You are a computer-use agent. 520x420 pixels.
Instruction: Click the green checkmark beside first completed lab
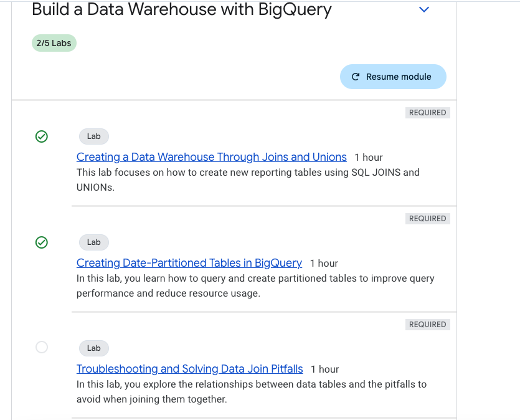(42, 136)
